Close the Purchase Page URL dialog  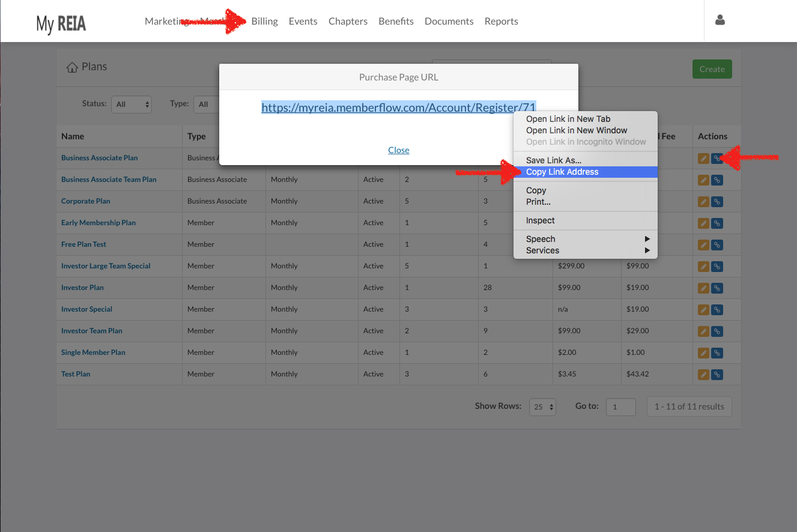pyautogui.click(x=399, y=150)
